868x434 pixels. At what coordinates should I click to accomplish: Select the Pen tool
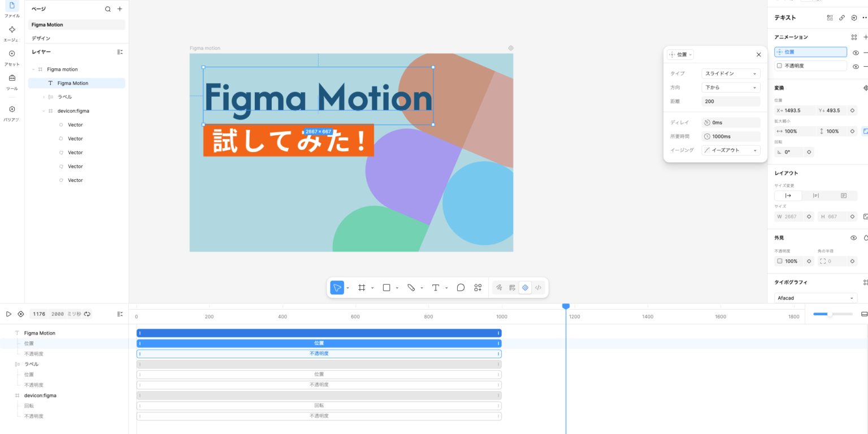(x=411, y=288)
